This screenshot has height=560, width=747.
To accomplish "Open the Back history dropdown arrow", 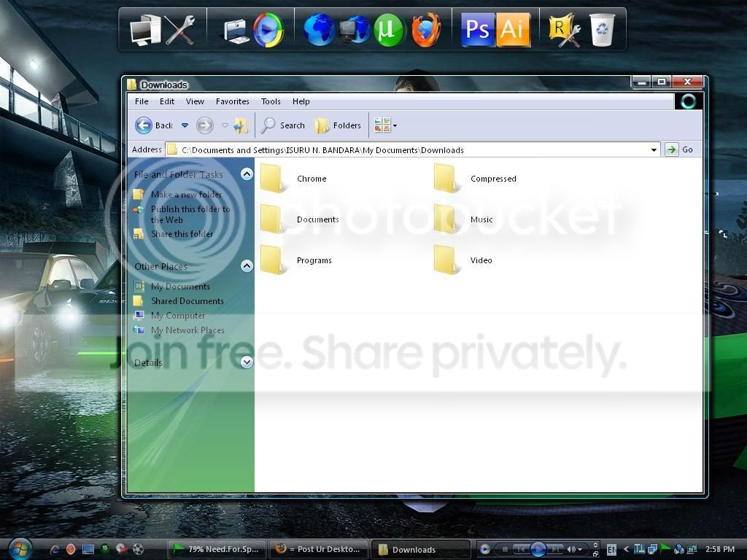I will pos(185,125).
